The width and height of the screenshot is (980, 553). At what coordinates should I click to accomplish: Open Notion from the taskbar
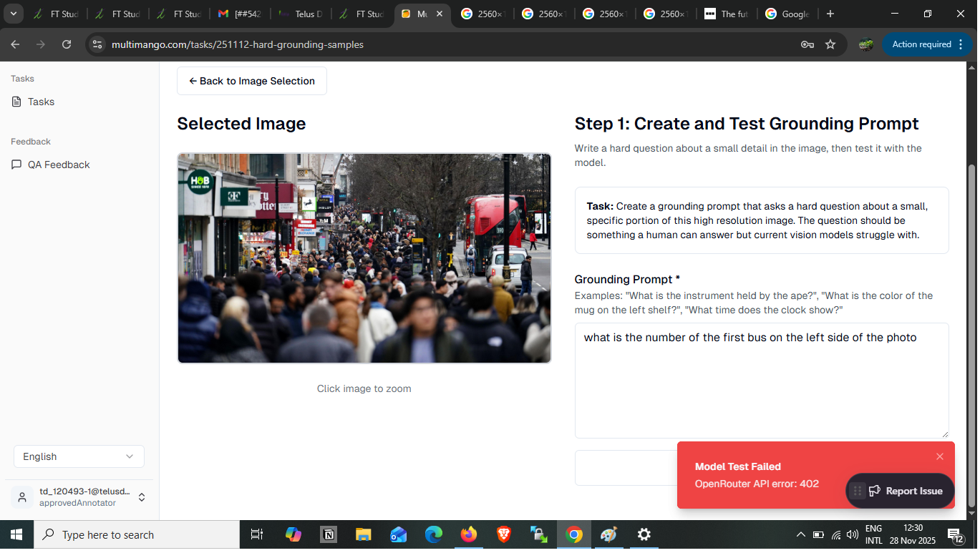coord(329,534)
